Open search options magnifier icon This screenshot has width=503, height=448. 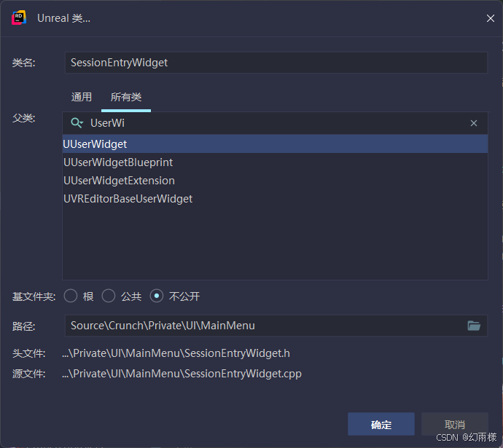tap(77, 123)
